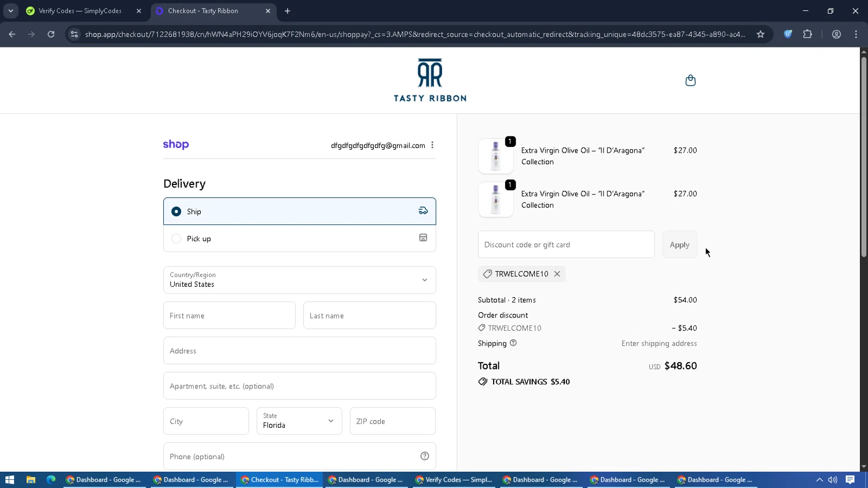This screenshot has width=868, height=488.
Task: Click the Phone (optional) field
Action: tap(299, 456)
